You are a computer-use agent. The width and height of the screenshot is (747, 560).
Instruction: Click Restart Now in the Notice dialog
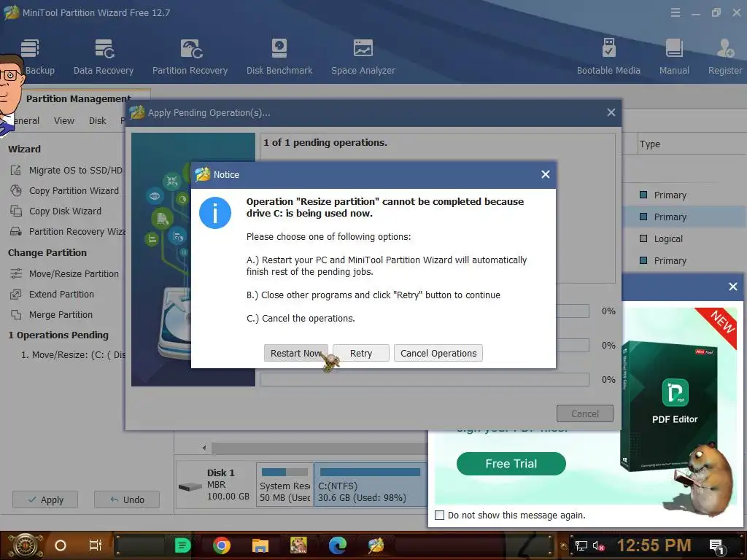(x=296, y=353)
